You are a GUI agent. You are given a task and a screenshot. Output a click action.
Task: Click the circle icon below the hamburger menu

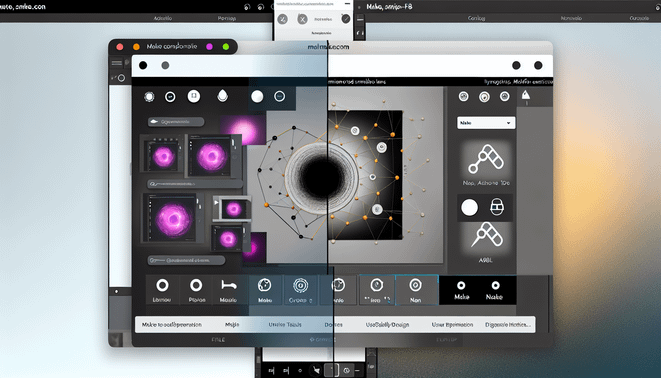tap(121, 78)
